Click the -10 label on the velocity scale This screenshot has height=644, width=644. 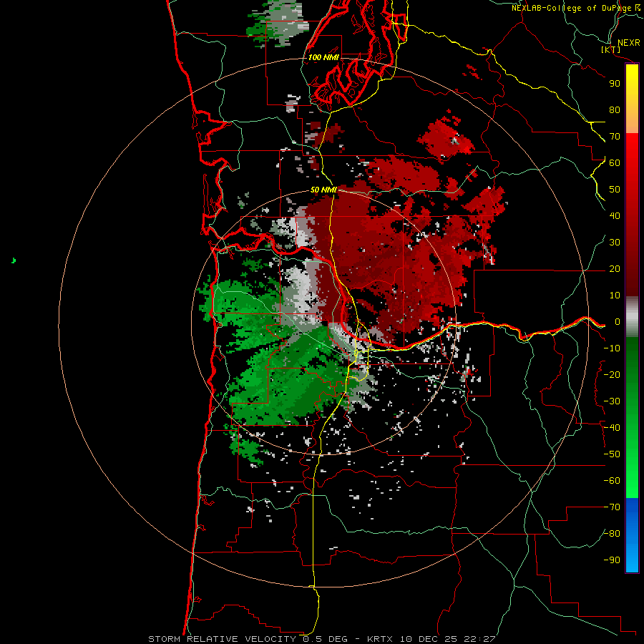coord(612,348)
